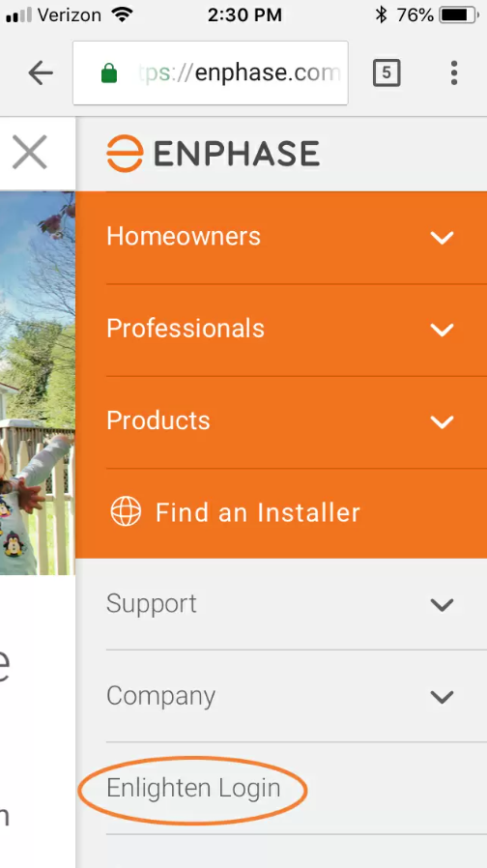Expand the Homeowners chevron

coord(443,238)
